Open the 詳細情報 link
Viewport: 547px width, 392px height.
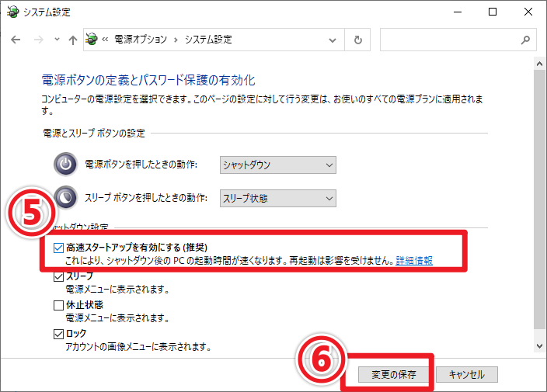[414, 261]
